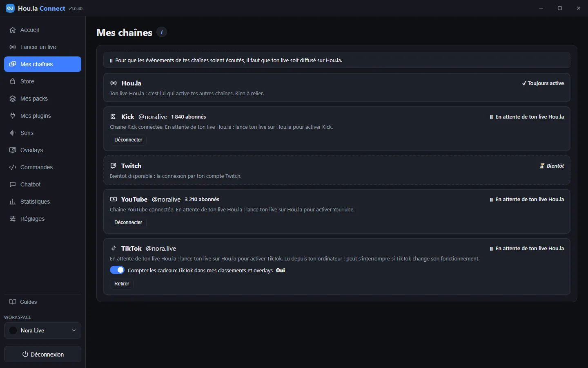
Task: Click the TikTok platform logo icon
Action: click(x=114, y=248)
